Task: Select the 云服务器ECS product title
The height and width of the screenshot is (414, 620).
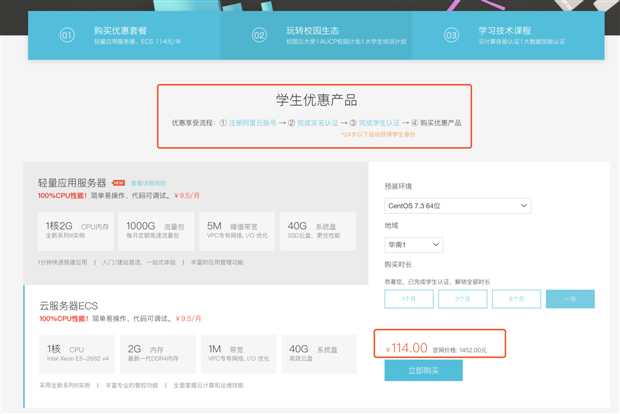Action: tap(68, 306)
